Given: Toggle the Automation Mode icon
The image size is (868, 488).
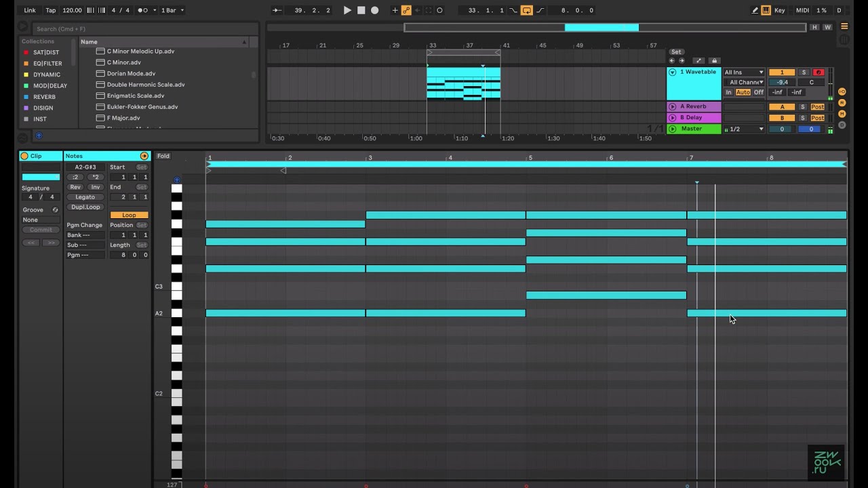Looking at the screenshot, I should 699,60.
